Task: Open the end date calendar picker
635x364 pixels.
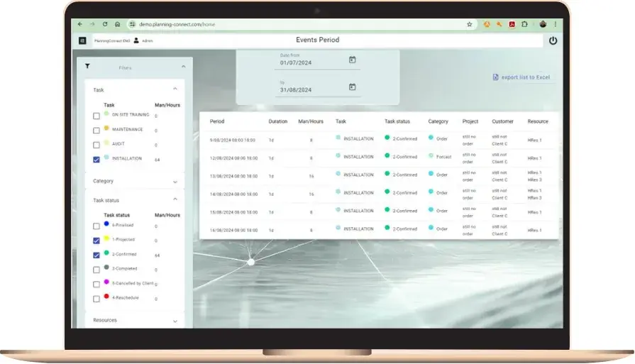Action: (x=353, y=87)
